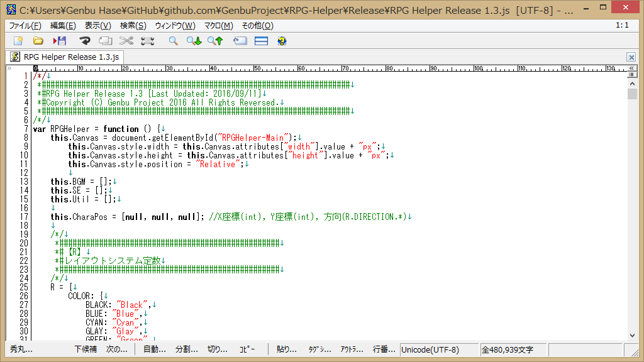Click the Undo curved arrow icon

pos(84,41)
